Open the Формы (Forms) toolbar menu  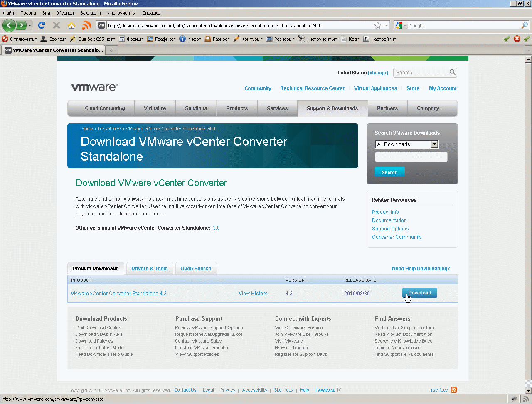coord(131,39)
